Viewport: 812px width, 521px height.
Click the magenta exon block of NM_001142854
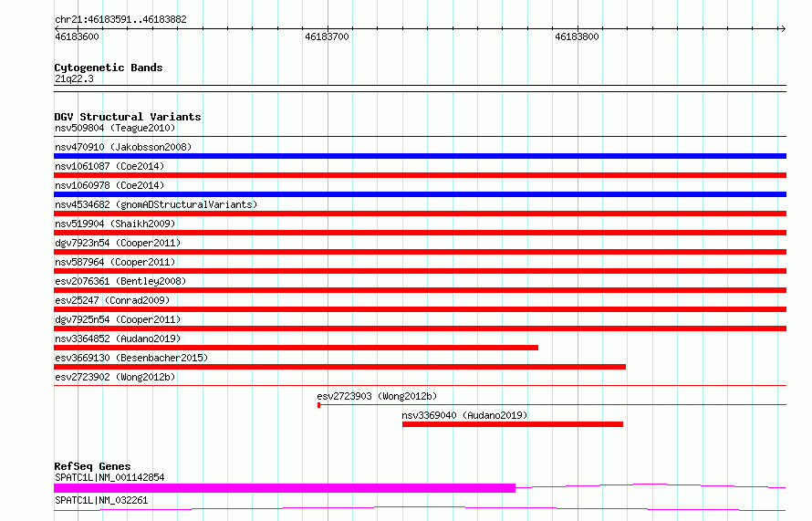pyautogui.click(x=285, y=488)
